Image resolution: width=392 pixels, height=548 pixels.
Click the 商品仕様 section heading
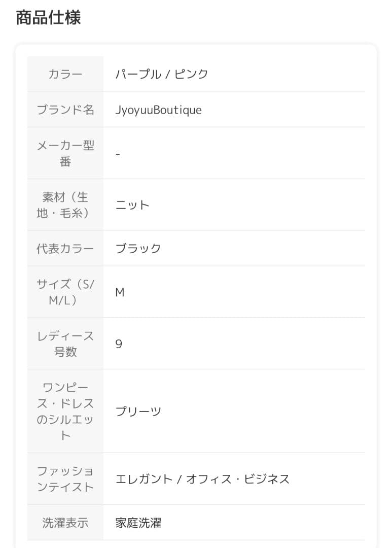pyautogui.click(x=48, y=18)
